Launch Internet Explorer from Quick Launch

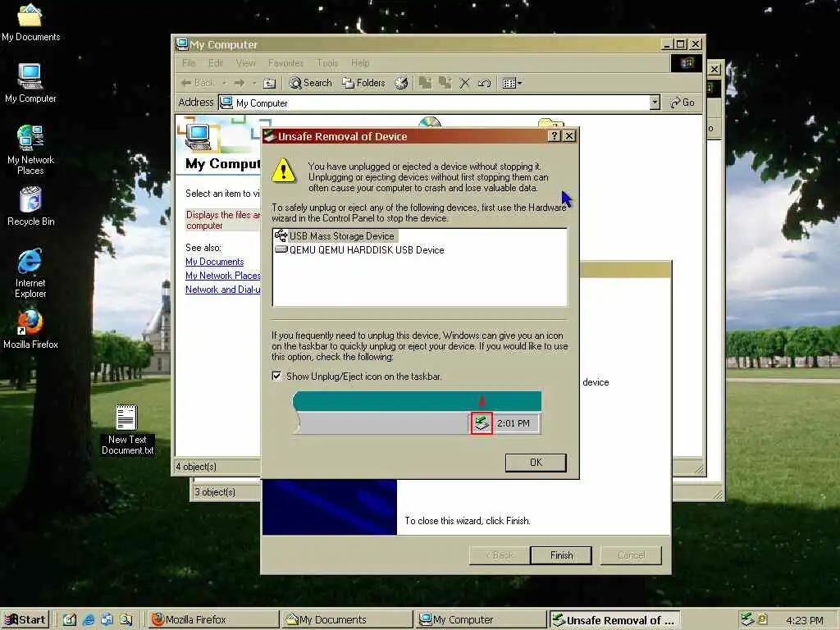tap(89, 620)
